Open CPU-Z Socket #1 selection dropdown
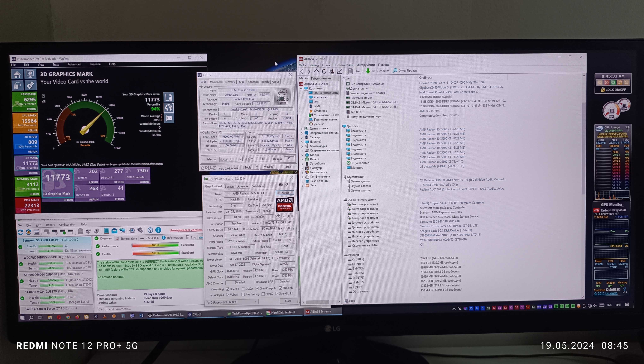The width and height of the screenshot is (644, 364). (231, 159)
